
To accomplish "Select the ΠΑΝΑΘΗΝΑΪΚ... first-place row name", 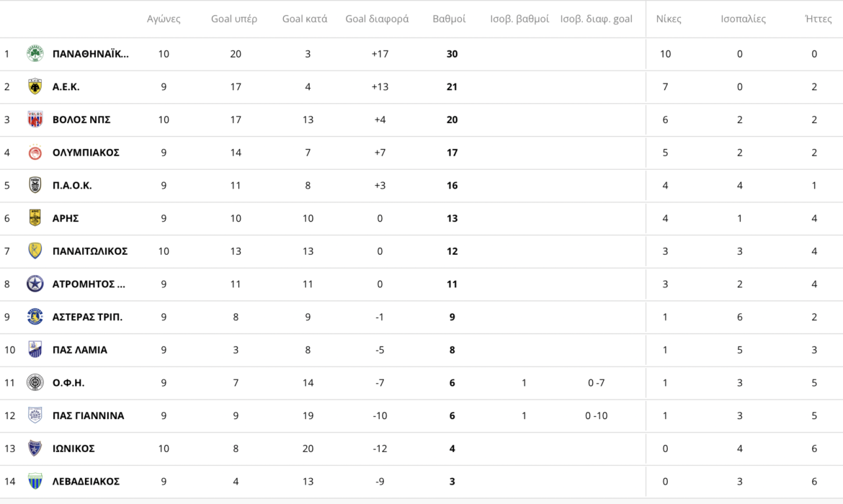I will click(90, 54).
